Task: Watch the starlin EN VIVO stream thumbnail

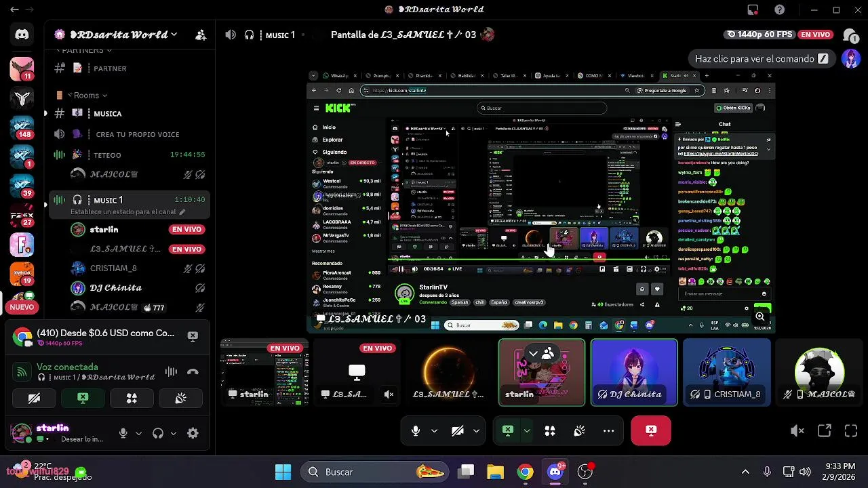Action: click(264, 373)
